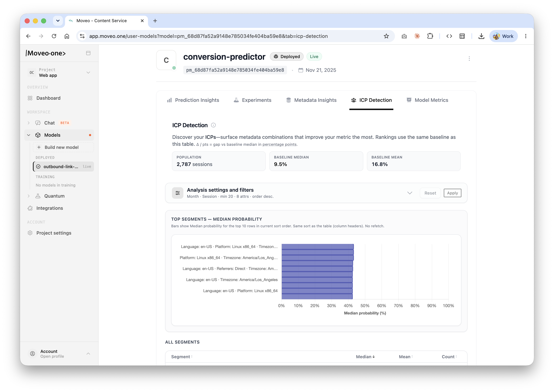Click the Live status badge
554x392 pixels.
pos(314,56)
